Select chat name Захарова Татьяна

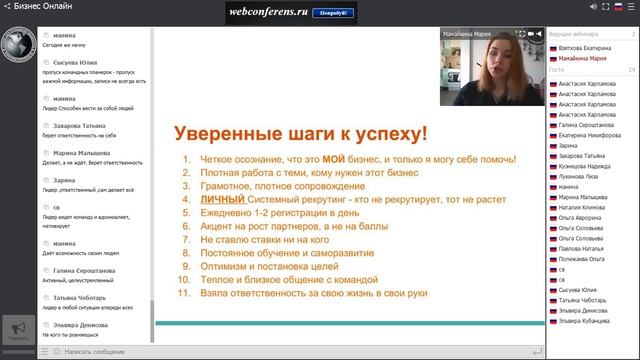pyautogui.click(x=79, y=126)
